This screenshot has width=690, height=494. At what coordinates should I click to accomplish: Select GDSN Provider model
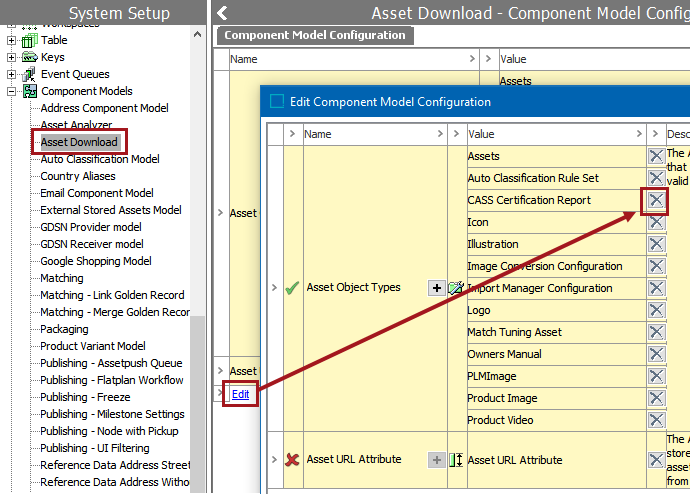tap(91, 227)
